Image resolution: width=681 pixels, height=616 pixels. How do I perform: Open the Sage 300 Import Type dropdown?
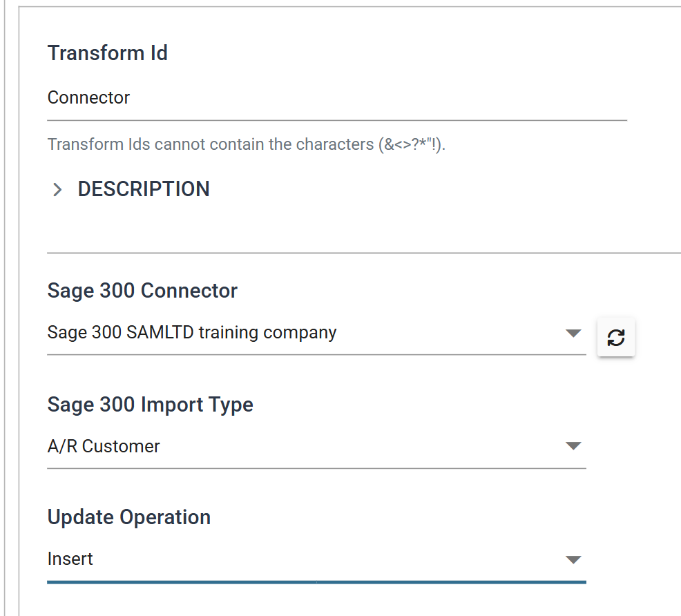point(316,447)
